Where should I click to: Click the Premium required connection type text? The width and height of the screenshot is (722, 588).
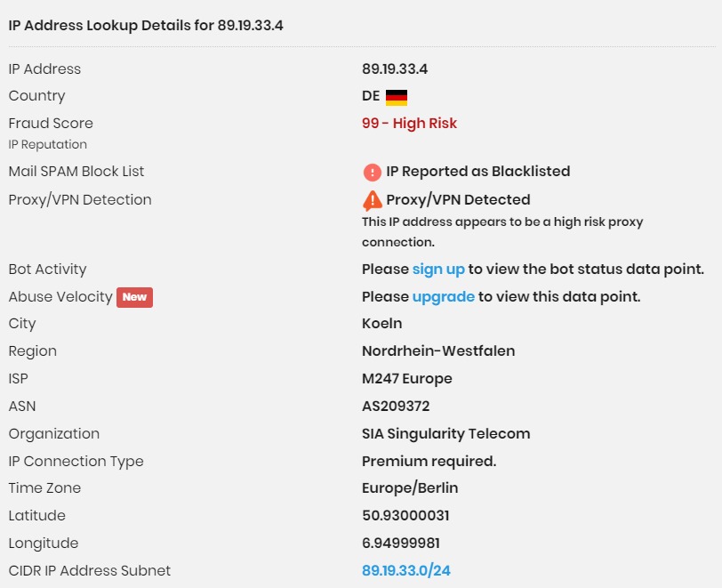point(429,462)
